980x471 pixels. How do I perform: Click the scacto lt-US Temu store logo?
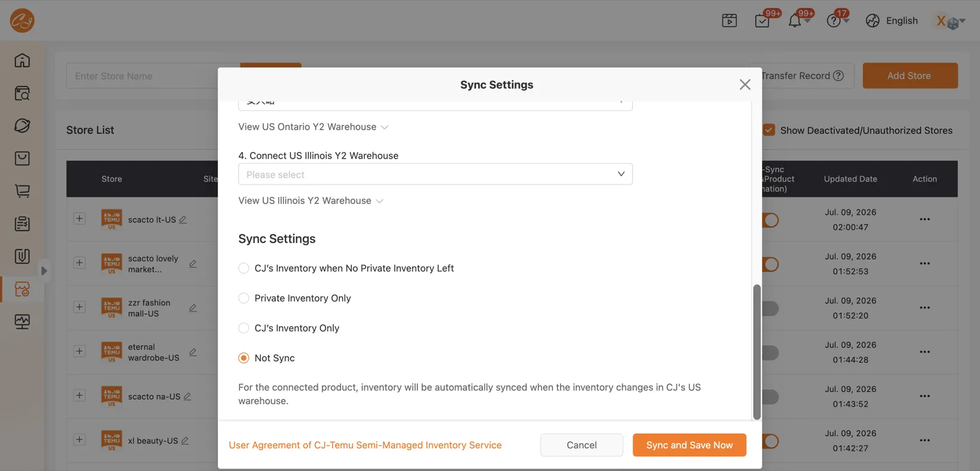(x=111, y=219)
